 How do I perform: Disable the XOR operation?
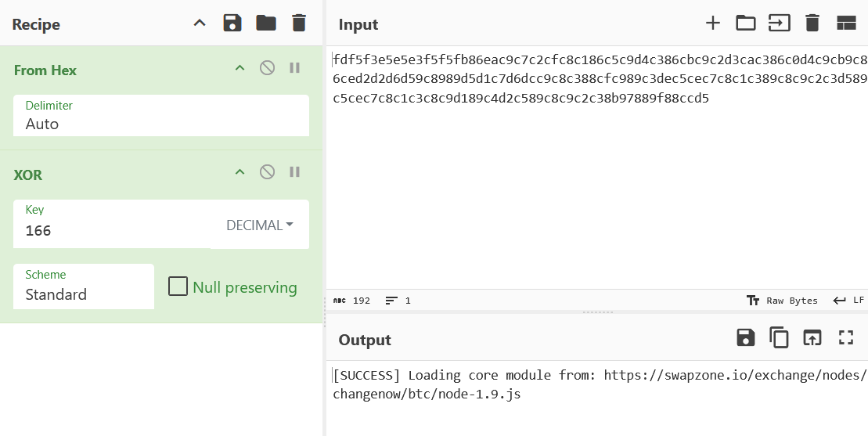pos(267,172)
